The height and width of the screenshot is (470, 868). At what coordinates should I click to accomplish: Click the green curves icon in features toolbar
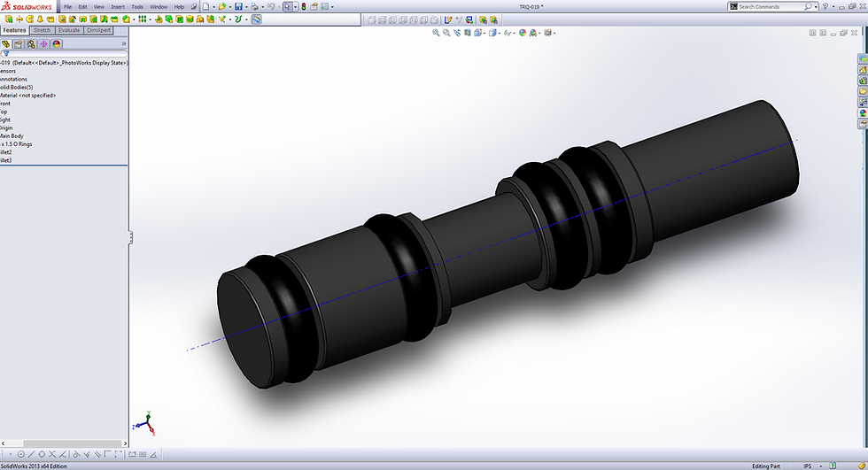click(x=238, y=19)
